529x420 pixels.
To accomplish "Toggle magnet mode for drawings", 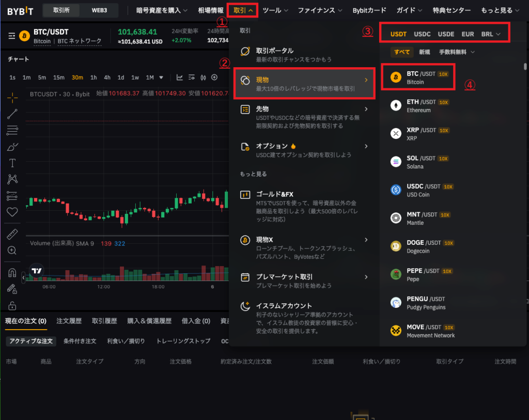I will 12,272.
